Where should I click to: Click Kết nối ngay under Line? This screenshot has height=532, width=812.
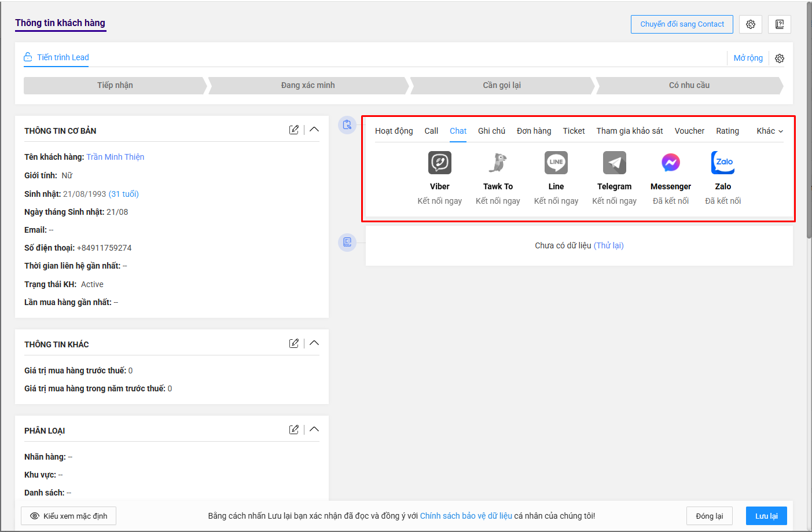556,201
